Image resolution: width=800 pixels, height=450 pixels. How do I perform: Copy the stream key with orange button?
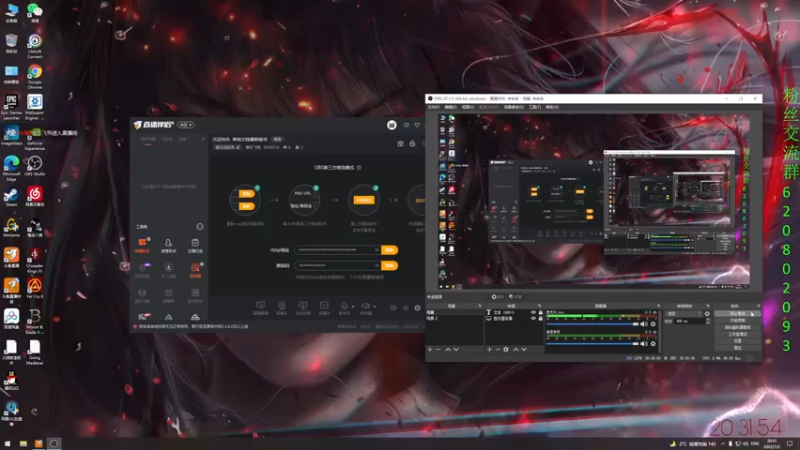(389, 265)
